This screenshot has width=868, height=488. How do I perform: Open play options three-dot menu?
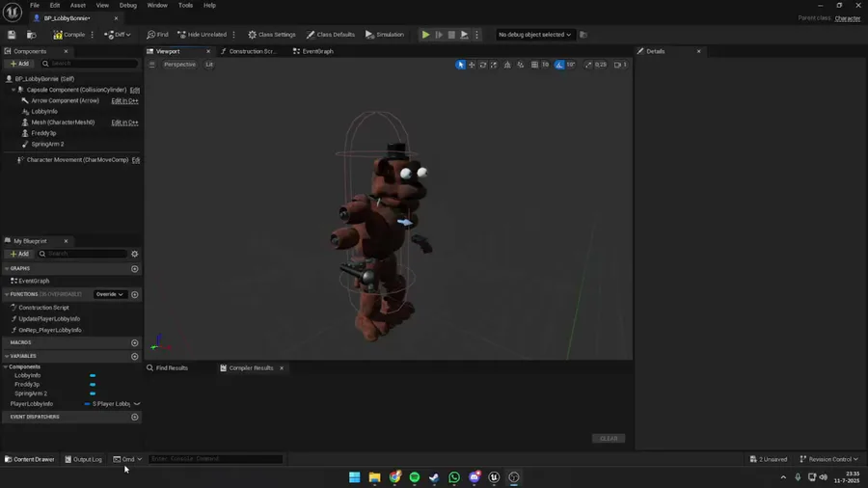(476, 35)
